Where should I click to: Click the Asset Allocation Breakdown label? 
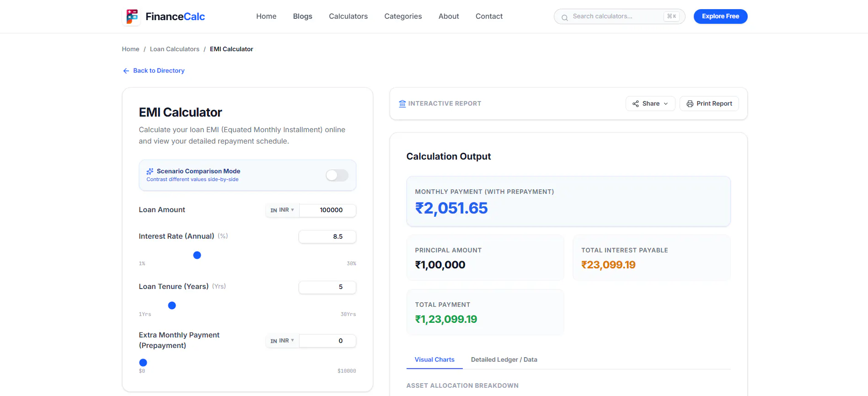(462, 385)
